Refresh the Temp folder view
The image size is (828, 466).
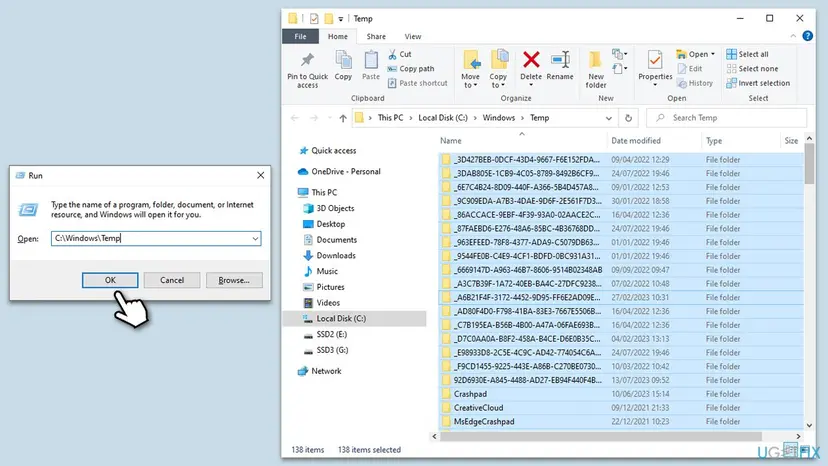coord(628,118)
